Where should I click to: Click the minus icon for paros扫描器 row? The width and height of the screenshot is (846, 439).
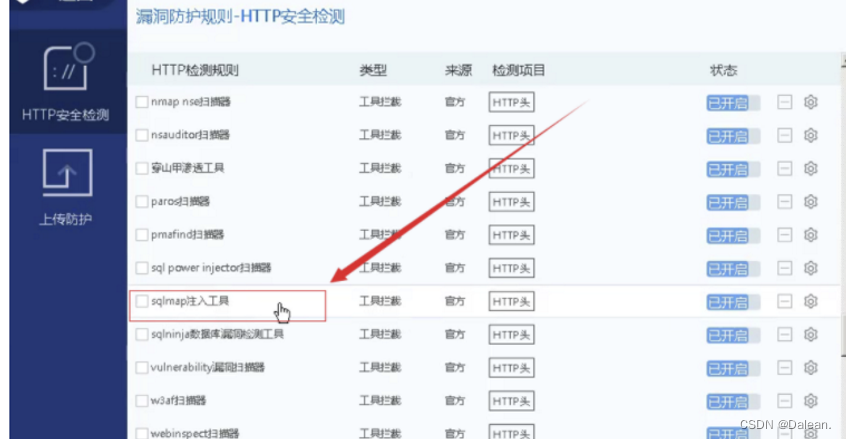785,201
